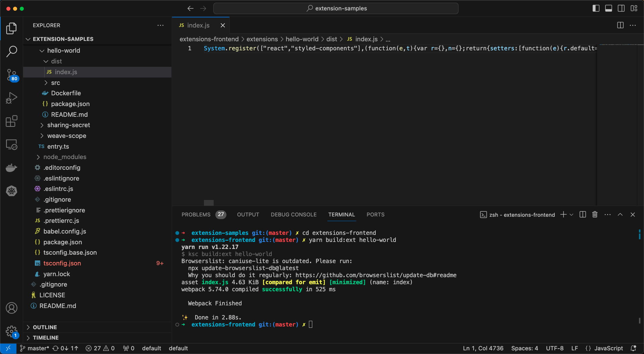644x354 pixels.
Task: Expand the weave-scope folder
Action: tap(97, 136)
